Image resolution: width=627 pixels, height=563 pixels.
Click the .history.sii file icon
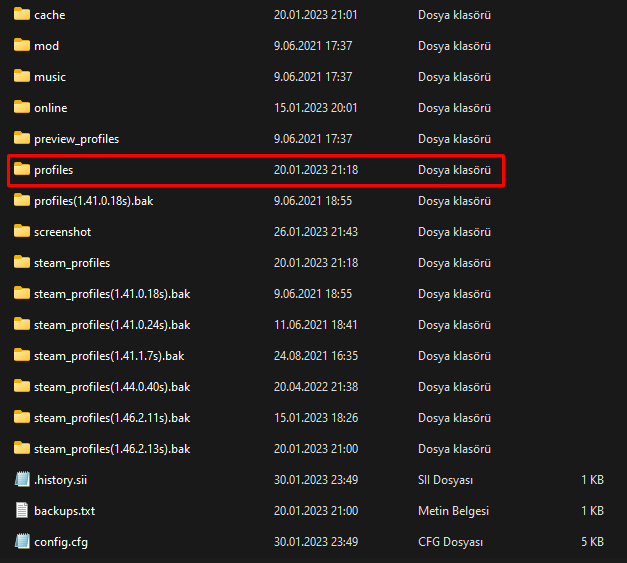click(x=22, y=479)
